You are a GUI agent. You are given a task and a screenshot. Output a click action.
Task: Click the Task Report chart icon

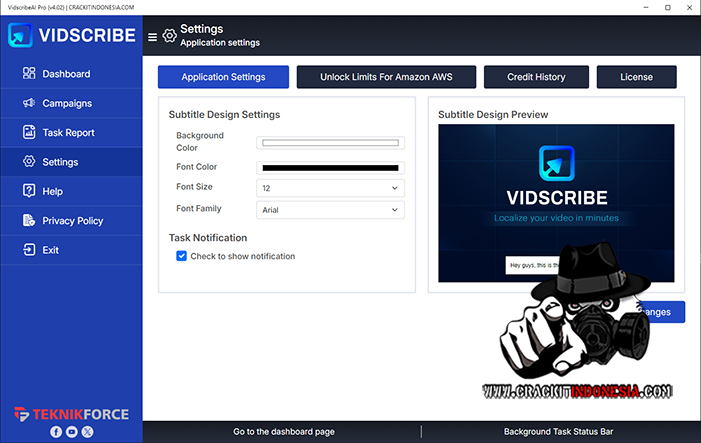pyautogui.click(x=29, y=132)
